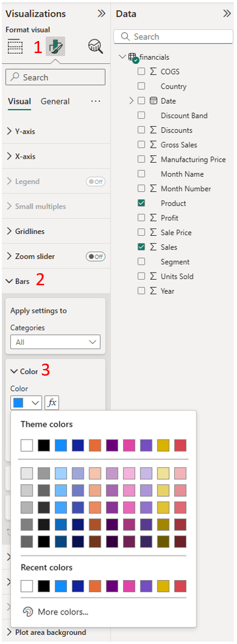Screen dimensions: 237x644
Task: Click the sigma icon beside Profit
Action: click(x=153, y=218)
